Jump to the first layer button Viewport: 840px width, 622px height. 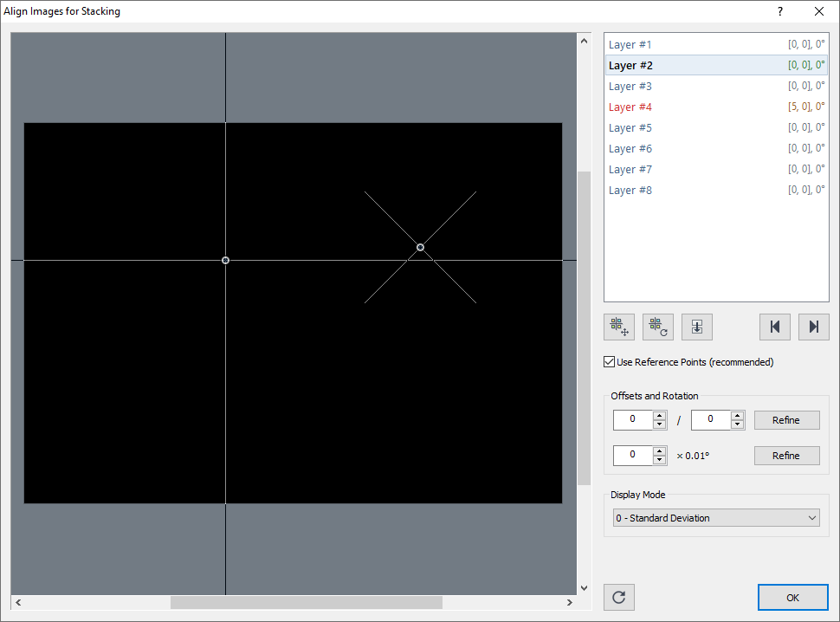pyautogui.click(x=775, y=327)
